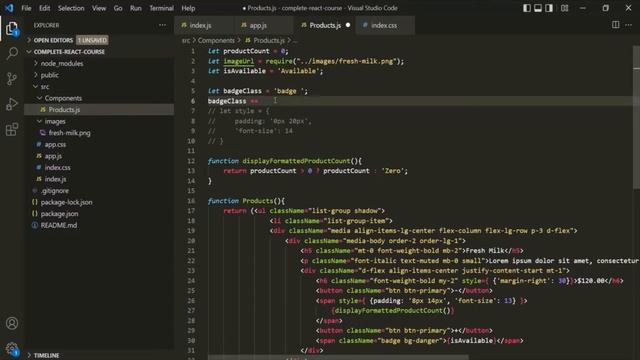Open the Selection menu
The width and height of the screenshot is (640, 360).
[x=71, y=8]
